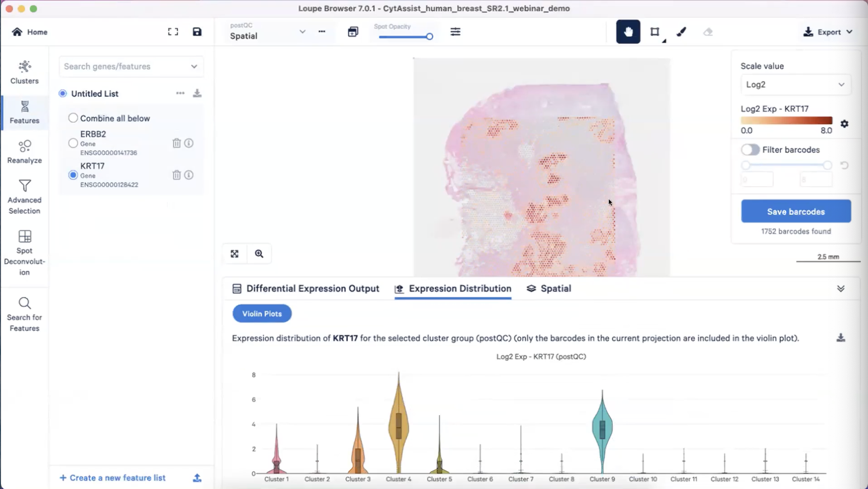Toggle the Filter barcodes switch
The width and height of the screenshot is (868, 489).
pos(750,150)
